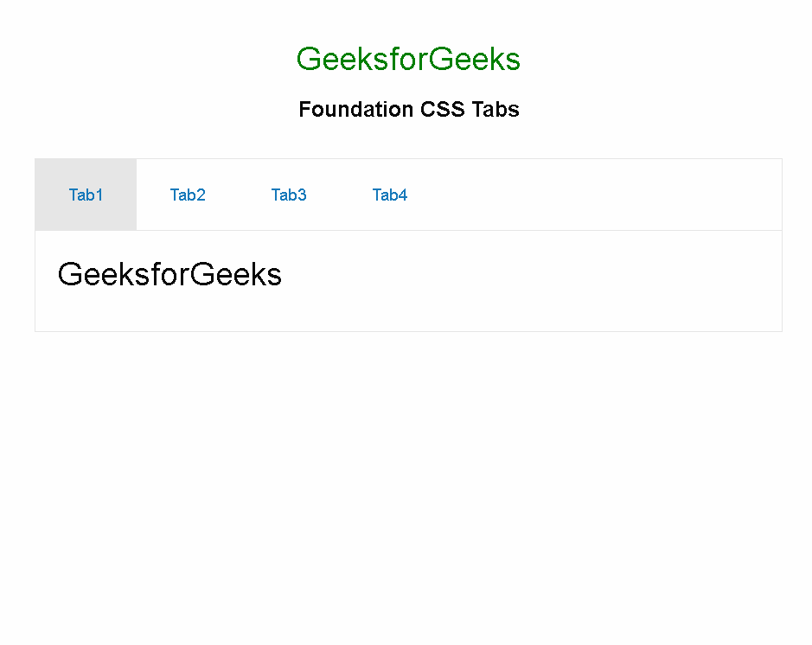The image size is (812, 645).
Task: Click the GeeksforGeeks text in tab content
Action: 169,274
